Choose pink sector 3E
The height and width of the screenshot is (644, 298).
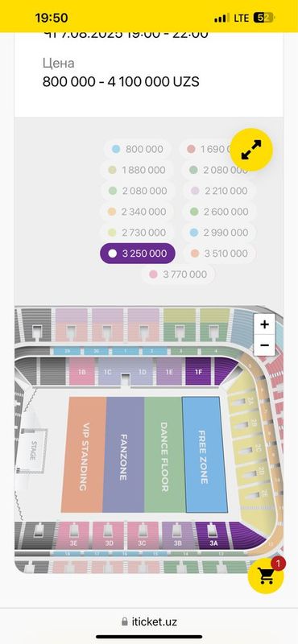tap(73, 535)
